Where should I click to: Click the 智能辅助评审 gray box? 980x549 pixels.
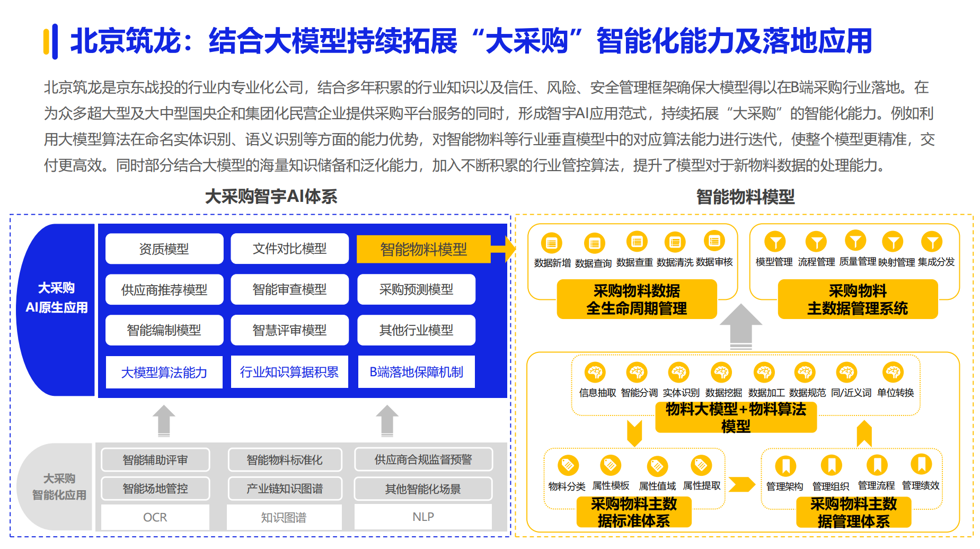tap(155, 459)
